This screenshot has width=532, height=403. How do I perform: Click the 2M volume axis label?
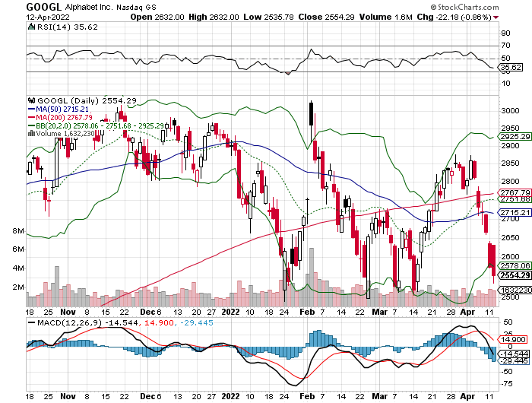tap(18, 287)
